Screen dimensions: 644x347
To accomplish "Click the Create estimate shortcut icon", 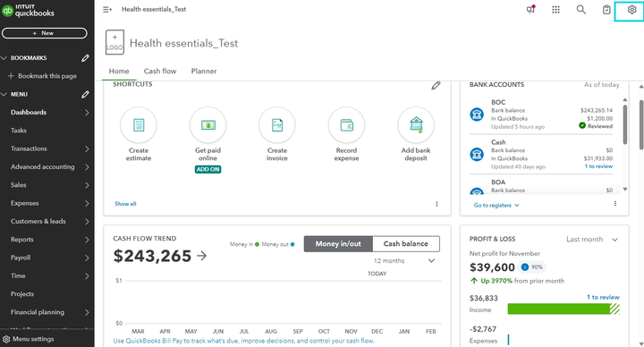I will point(139,125).
